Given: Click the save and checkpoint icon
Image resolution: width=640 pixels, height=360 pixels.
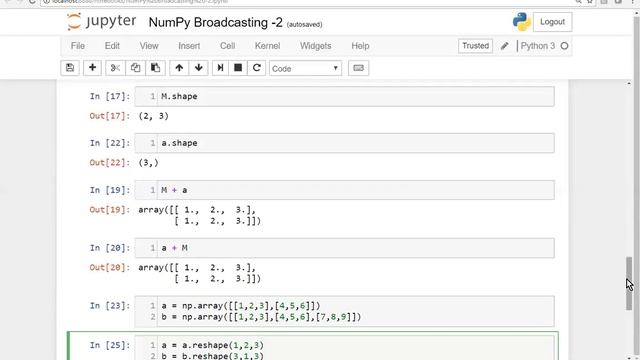Looking at the screenshot, I should [x=70, y=68].
